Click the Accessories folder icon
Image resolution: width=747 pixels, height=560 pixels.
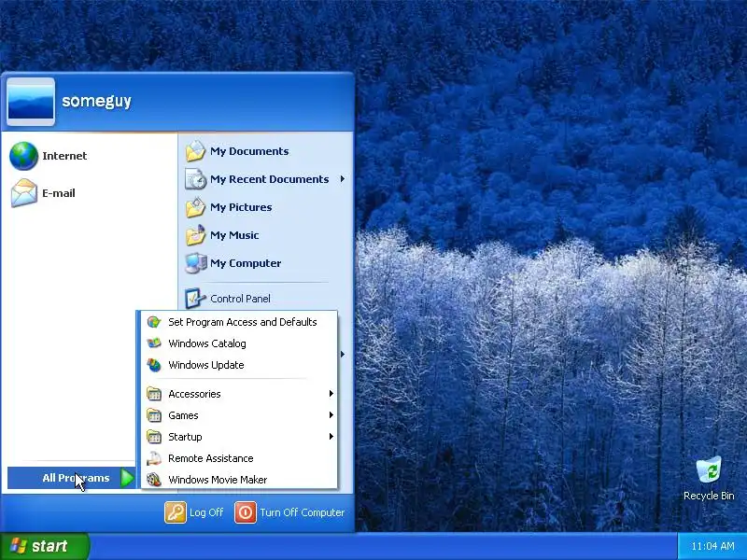154,394
